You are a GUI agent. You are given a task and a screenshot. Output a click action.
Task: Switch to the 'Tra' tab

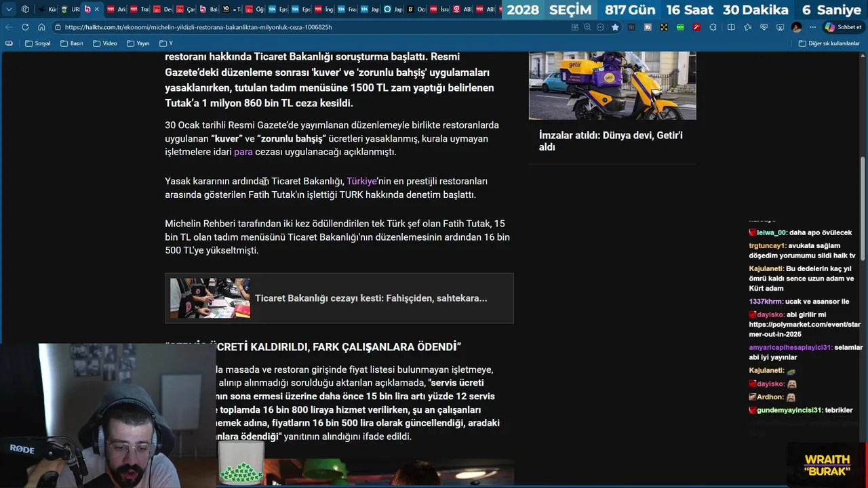point(139,9)
